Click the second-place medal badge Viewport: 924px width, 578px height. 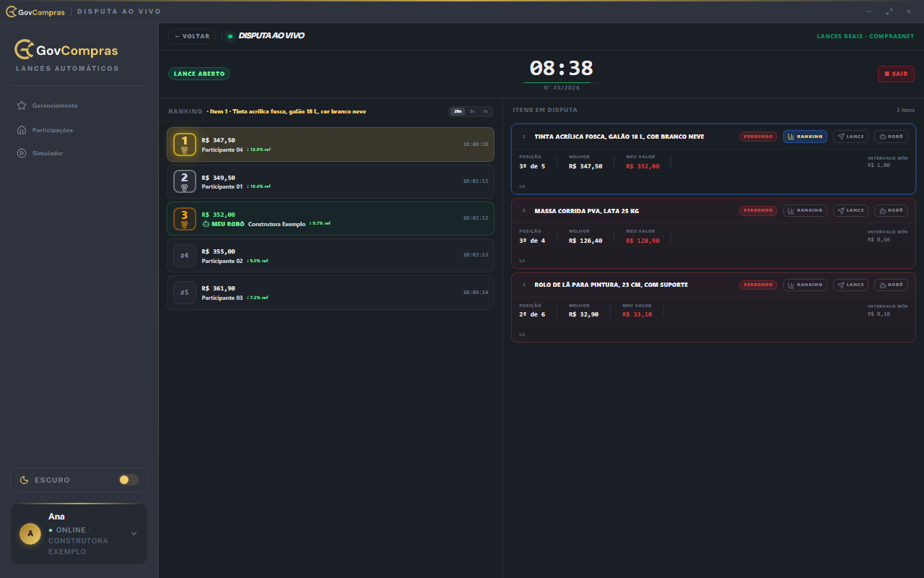point(185,181)
